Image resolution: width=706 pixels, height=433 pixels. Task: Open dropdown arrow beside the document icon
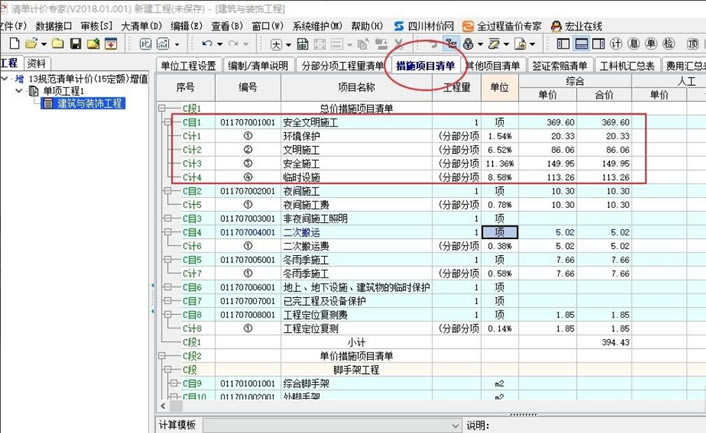(x=533, y=44)
